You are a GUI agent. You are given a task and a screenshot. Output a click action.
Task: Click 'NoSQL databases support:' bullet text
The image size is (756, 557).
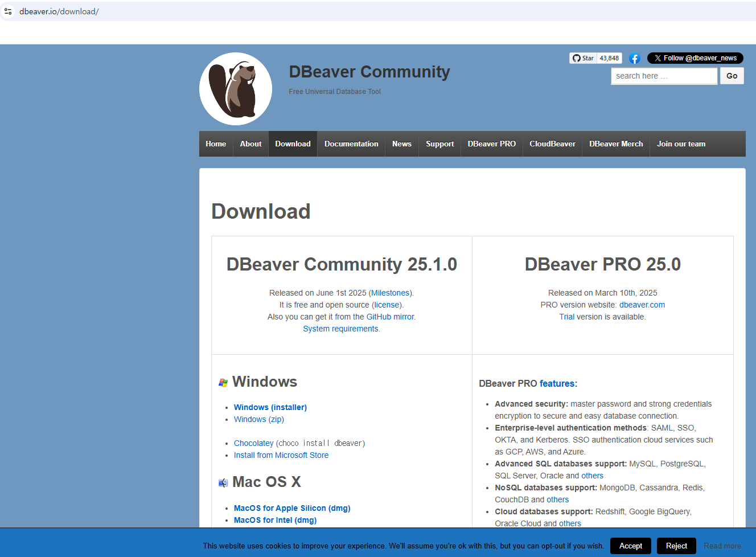546,488
